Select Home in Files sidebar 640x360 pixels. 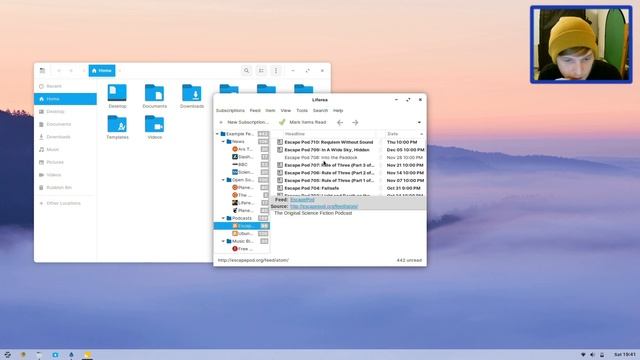click(x=65, y=99)
